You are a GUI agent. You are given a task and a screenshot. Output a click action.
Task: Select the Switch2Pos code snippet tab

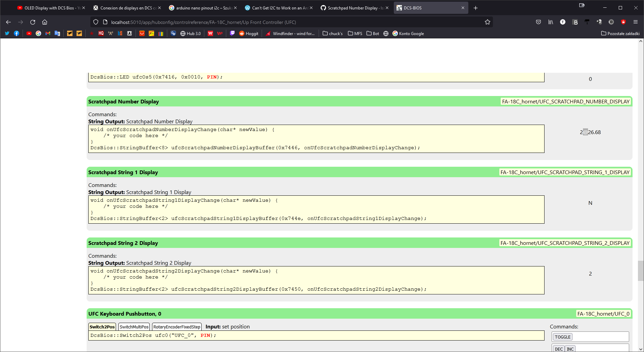(102, 326)
